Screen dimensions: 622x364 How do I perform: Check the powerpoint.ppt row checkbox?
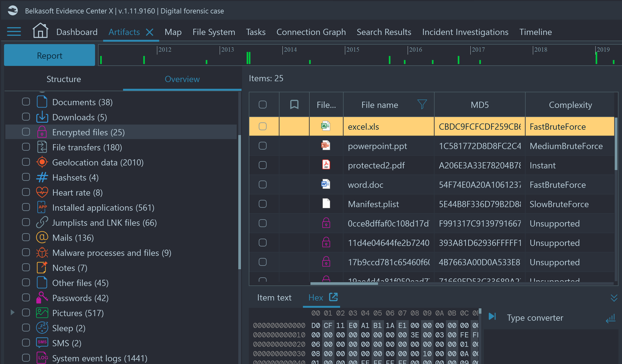[263, 146]
